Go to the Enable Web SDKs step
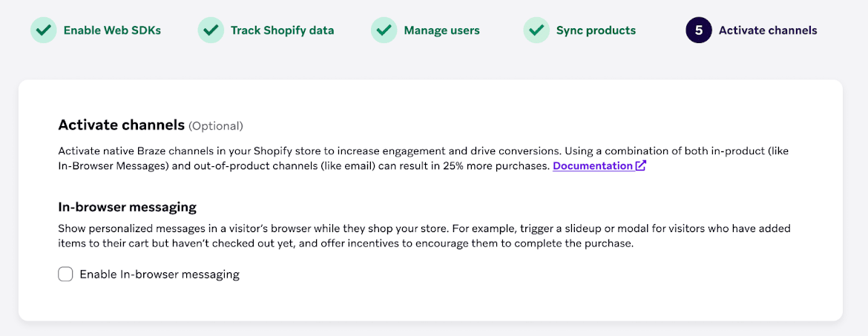Screen dimensions: 868x336 (x=112, y=30)
